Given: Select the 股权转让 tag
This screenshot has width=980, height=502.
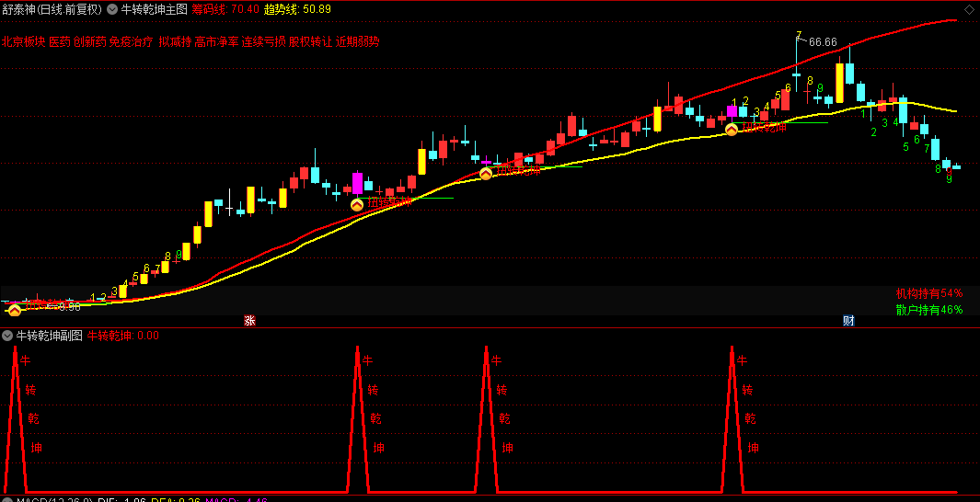Looking at the screenshot, I should pos(311,42).
